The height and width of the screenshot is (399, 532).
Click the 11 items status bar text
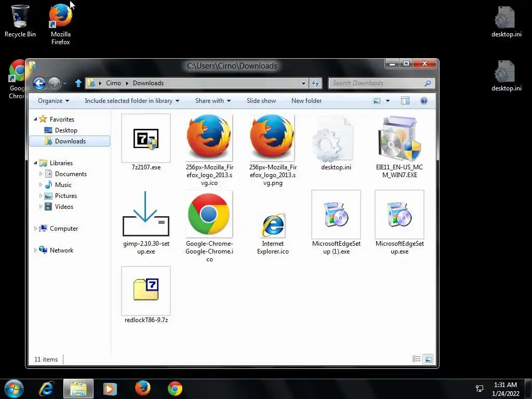click(46, 360)
